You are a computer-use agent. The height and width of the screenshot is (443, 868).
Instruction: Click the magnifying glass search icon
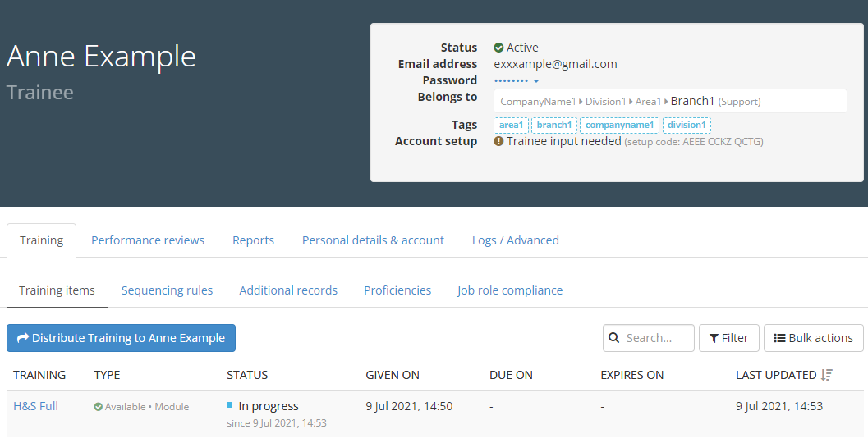pos(615,338)
